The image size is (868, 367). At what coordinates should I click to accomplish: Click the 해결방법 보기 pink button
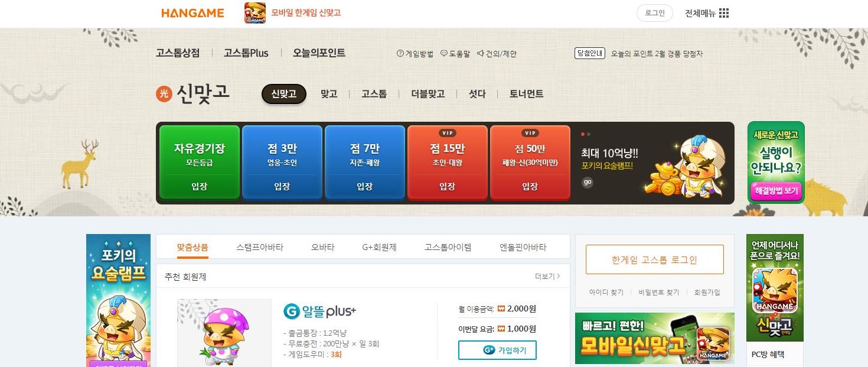click(x=776, y=191)
